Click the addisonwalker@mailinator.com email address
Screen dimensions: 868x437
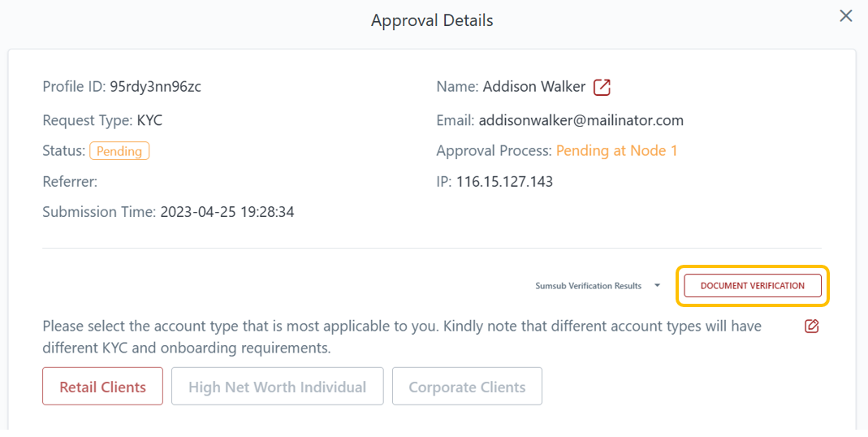click(581, 120)
